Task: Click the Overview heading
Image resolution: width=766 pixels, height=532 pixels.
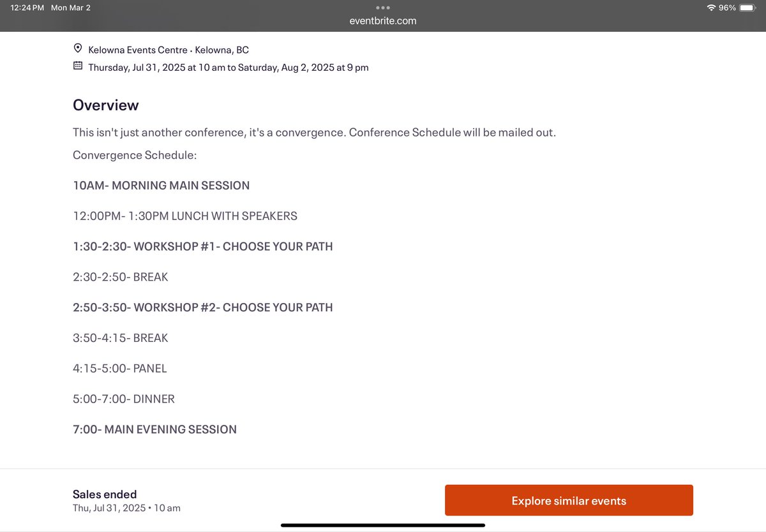Action: 106,105
